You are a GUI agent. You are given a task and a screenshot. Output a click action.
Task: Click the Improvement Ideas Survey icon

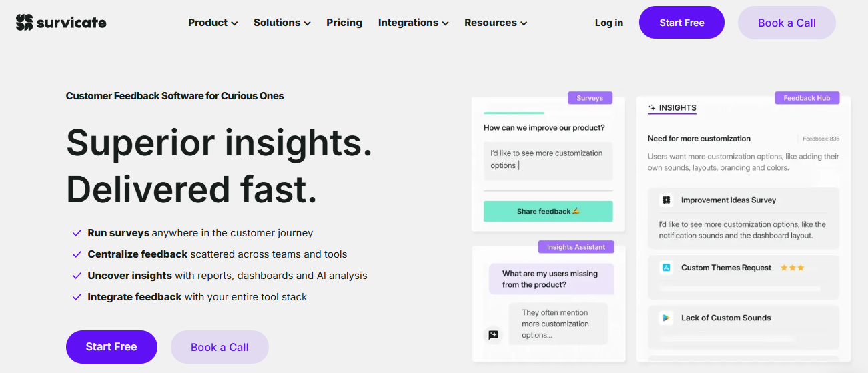click(x=666, y=200)
